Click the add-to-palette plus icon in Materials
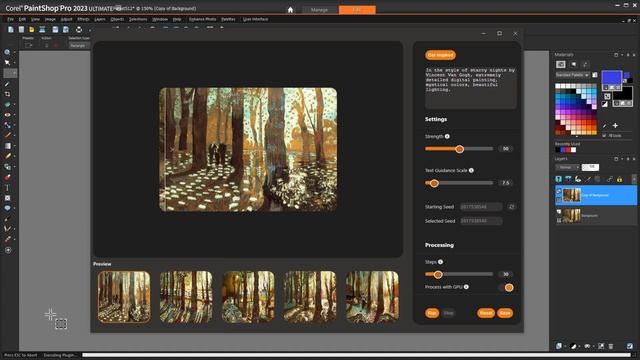640x360 pixels. pos(615,126)
